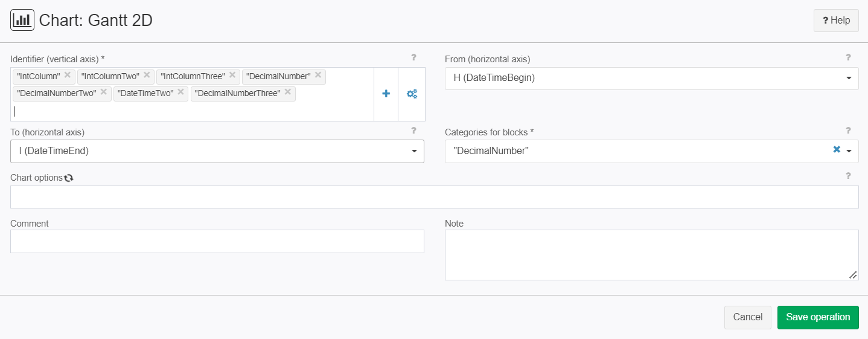Show help for Identifier field

tap(413, 58)
